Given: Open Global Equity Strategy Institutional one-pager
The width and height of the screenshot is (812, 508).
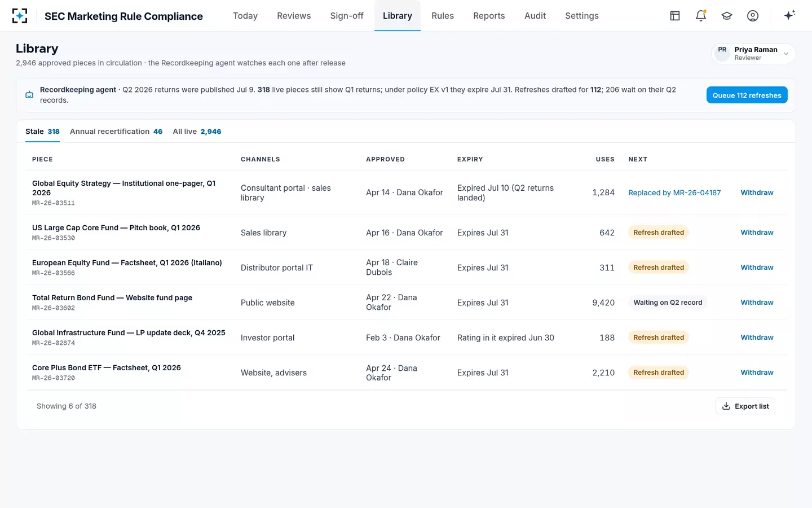Looking at the screenshot, I should click(x=123, y=188).
